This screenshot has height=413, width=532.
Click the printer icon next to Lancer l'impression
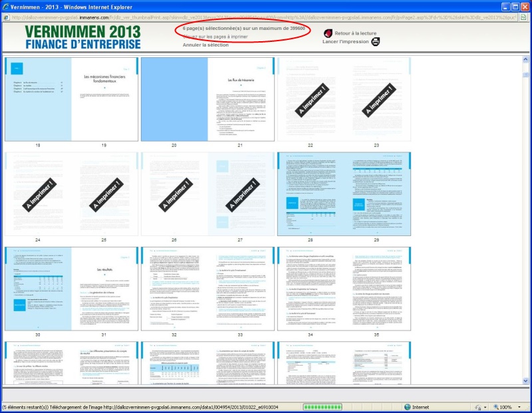[375, 42]
